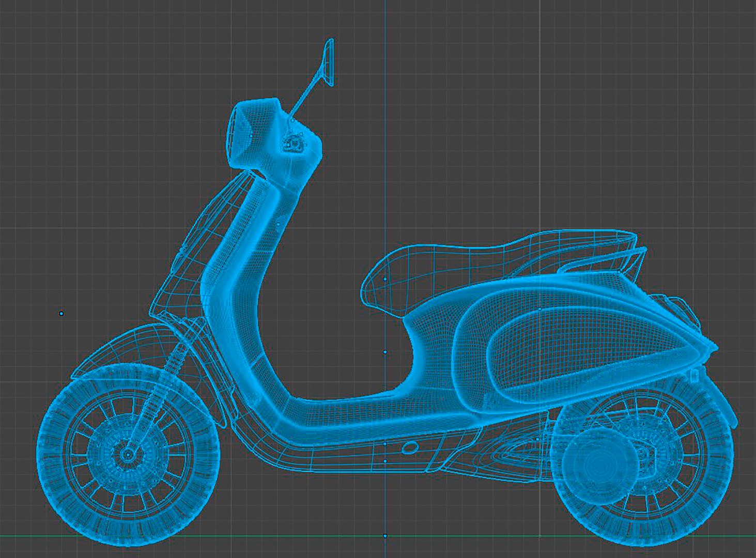
Task: Select the scooter's front wheel mesh
Action: click(x=128, y=454)
